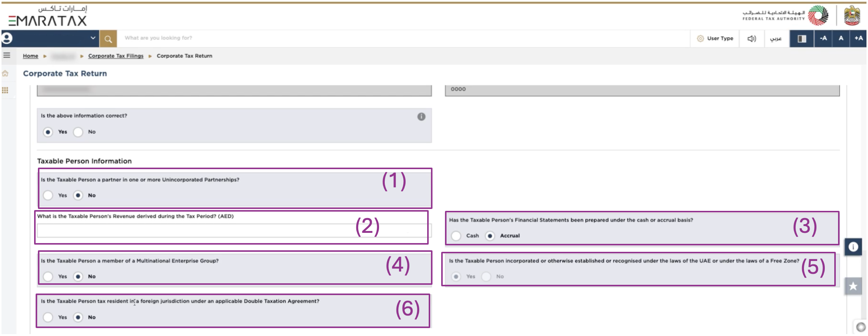Screen dimensions: 868x336
Task: Switch language to Arabic (عربي)
Action: [776, 39]
